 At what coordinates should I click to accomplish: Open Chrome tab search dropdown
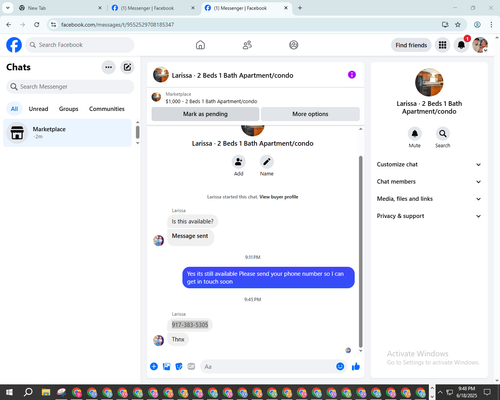8,8
